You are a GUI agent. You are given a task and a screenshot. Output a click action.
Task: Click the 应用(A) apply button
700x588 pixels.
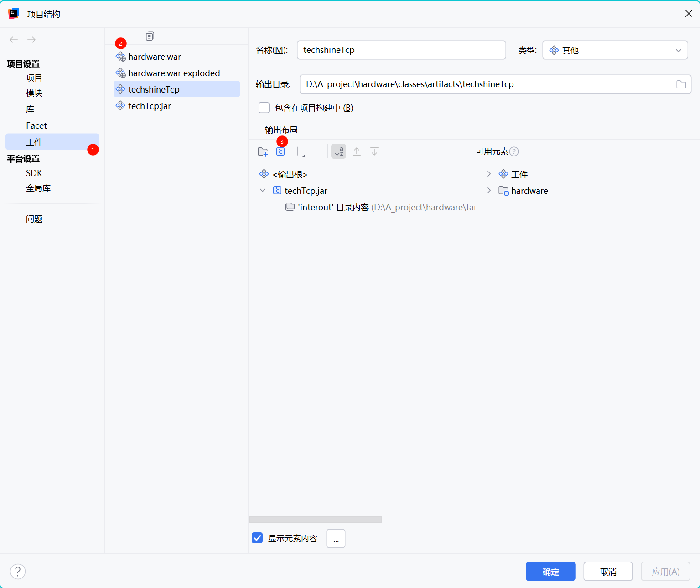(665, 572)
